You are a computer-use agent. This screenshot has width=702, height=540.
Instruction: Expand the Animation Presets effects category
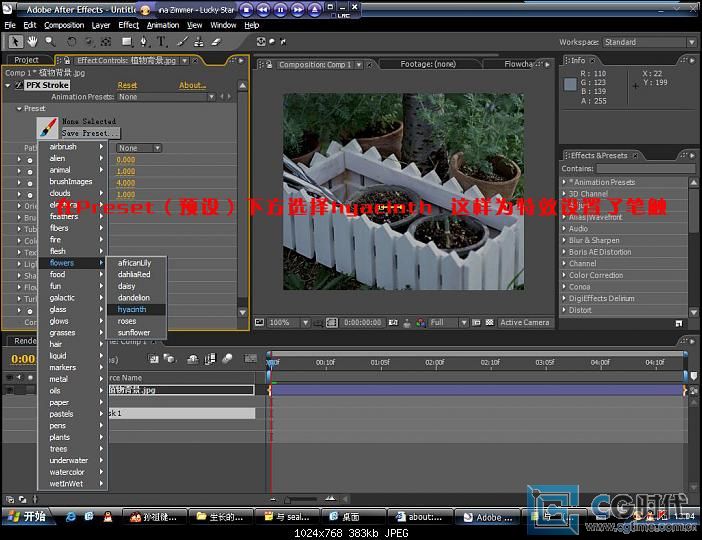[x=565, y=182]
